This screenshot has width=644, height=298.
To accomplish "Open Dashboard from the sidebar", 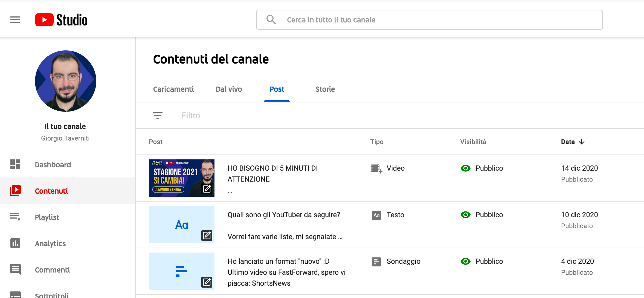I will 68,164.
